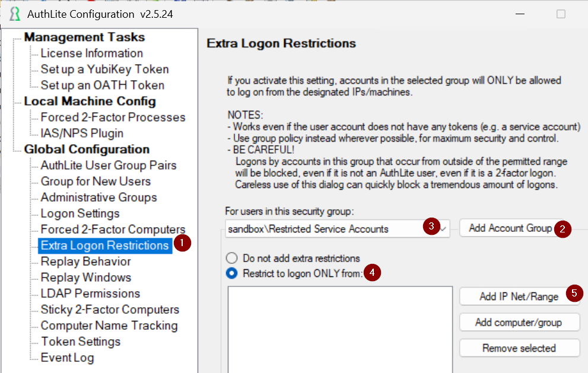Open License Information in the tree
Image resolution: width=588 pixels, height=373 pixels.
pyautogui.click(x=92, y=53)
